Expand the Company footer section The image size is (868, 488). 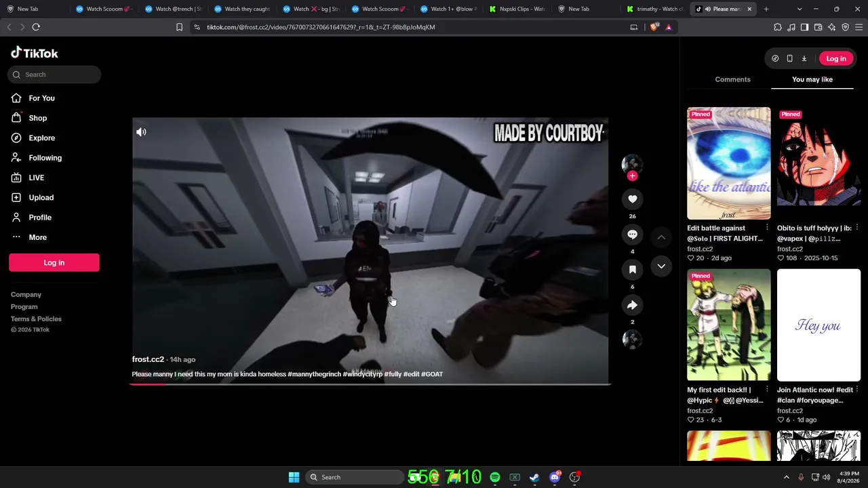click(x=26, y=295)
